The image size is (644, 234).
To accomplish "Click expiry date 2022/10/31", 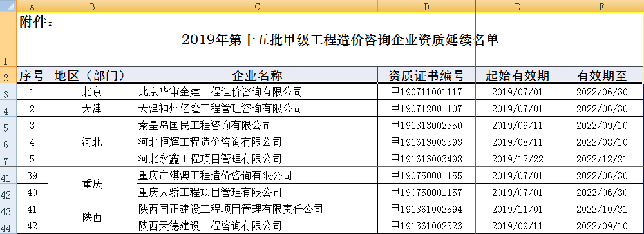I will [601, 209].
